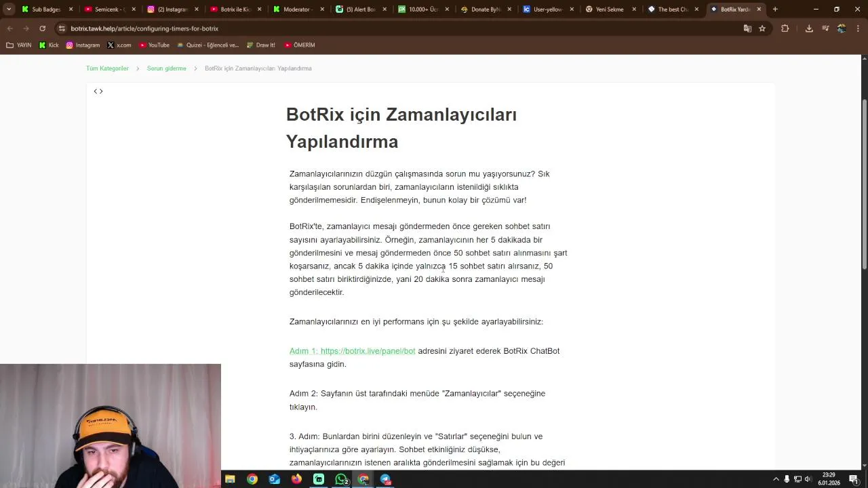Open Google Chrome from taskbar
The width and height of the screenshot is (868, 488).
click(x=252, y=479)
